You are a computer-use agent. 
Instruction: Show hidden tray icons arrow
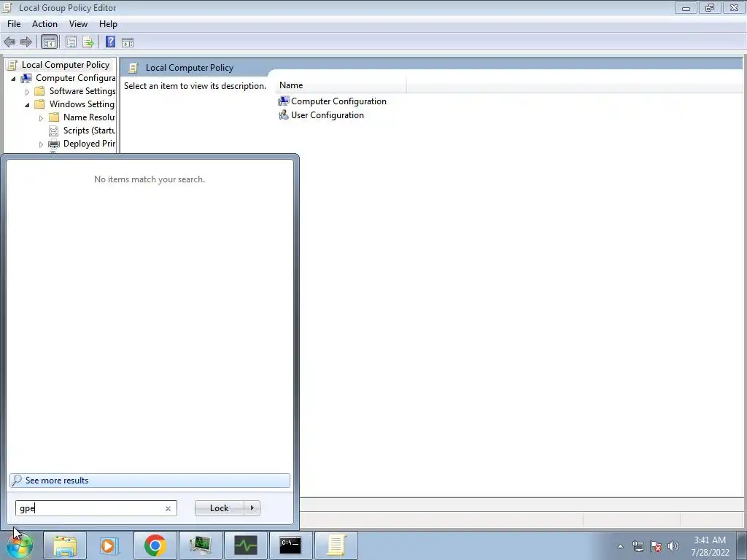tap(620, 546)
